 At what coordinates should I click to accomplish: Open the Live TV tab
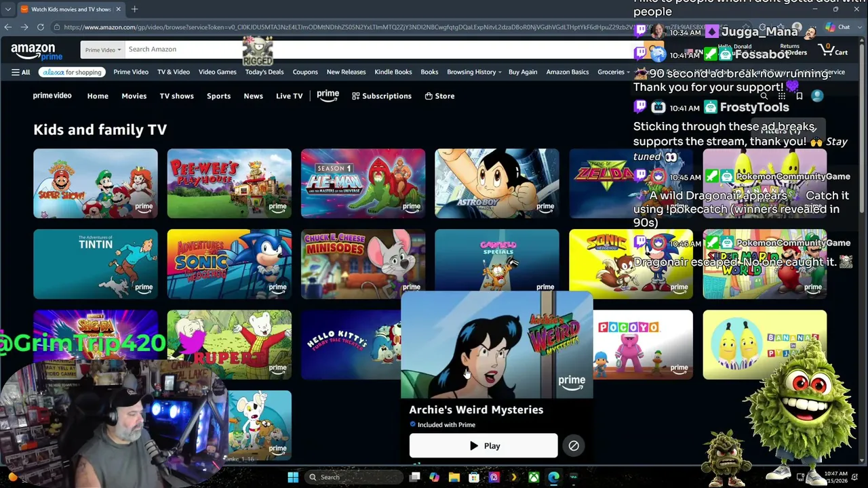tap(289, 96)
